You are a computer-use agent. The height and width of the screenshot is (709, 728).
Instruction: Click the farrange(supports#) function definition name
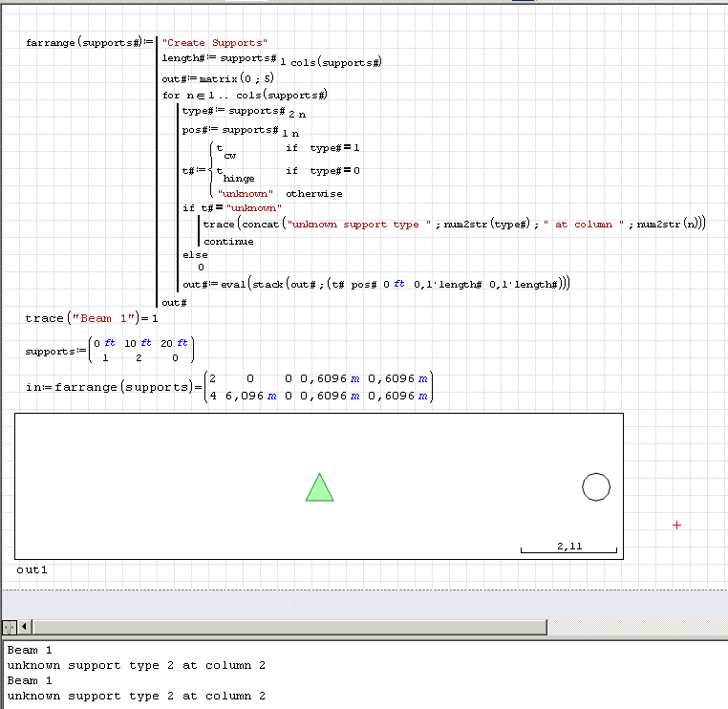coord(84,43)
